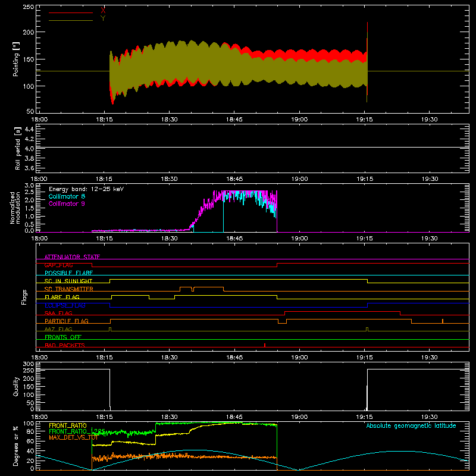
Task: Click the 18:30 tick under Roll period plot
Action: tap(170, 179)
